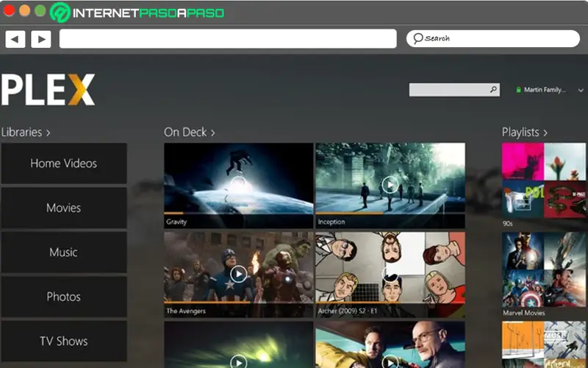The height and width of the screenshot is (368, 588).
Task: Click the InternetPasoAPaso logo icon
Action: tap(60, 13)
